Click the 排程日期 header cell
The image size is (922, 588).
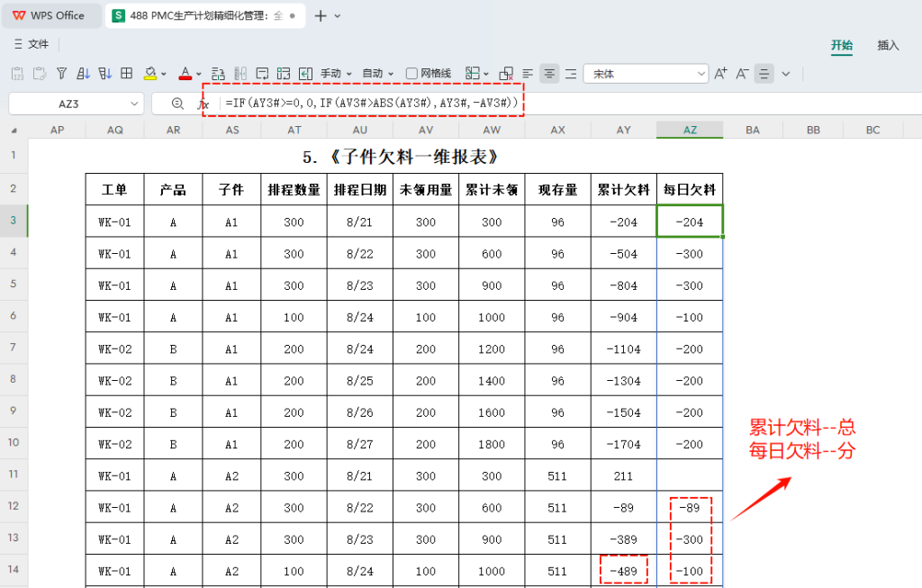point(360,189)
